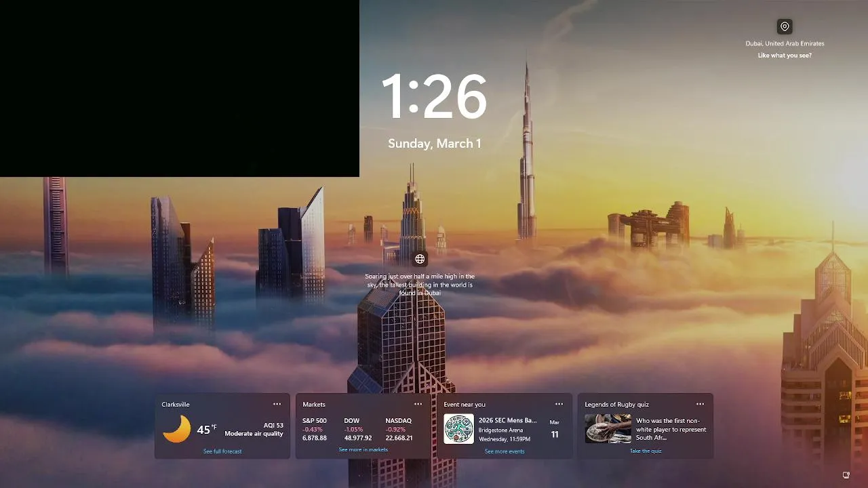
Task: Click the 2026 SEC Mens Ba... event name
Action: coord(507,420)
